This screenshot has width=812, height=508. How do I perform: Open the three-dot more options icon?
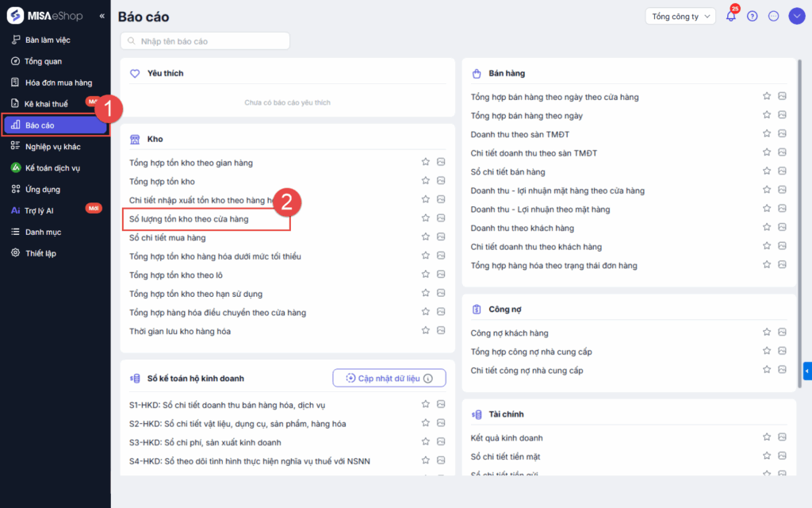pos(774,17)
